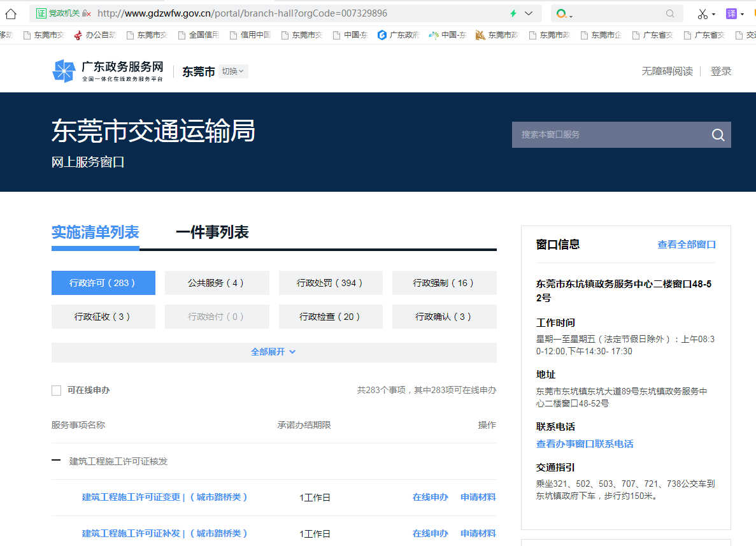The width and height of the screenshot is (756, 546).
Task: Click 申请材料 for 施工许可证变更 row
Action: click(478, 498)
